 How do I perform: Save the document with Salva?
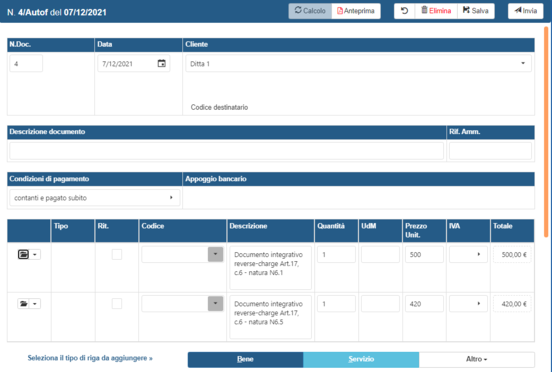[x=476, y=11]
